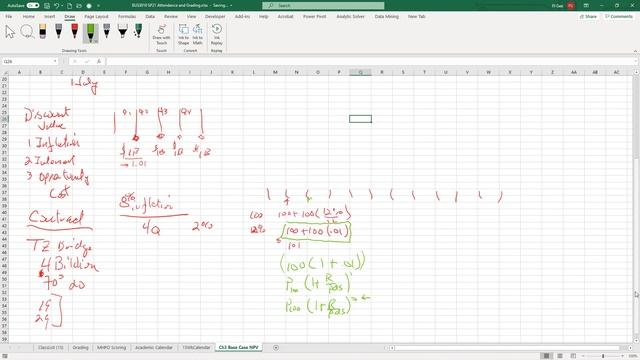This screenshot has width=640, height=360.
Task: Open the Data tab
Action: pos(150,16)
